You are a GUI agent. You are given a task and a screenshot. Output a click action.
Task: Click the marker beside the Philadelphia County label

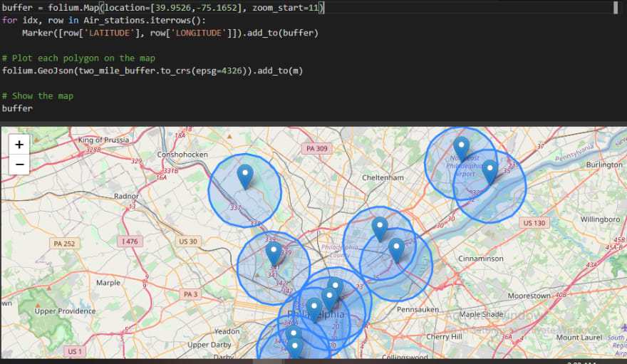pos(396,250)
